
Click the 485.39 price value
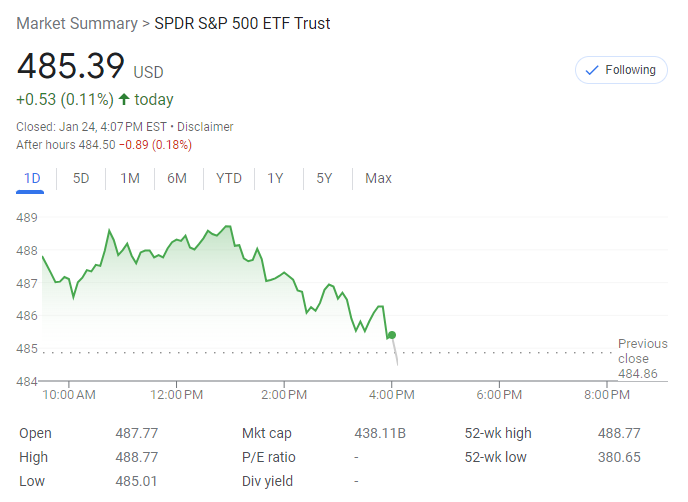pos(70,66)
